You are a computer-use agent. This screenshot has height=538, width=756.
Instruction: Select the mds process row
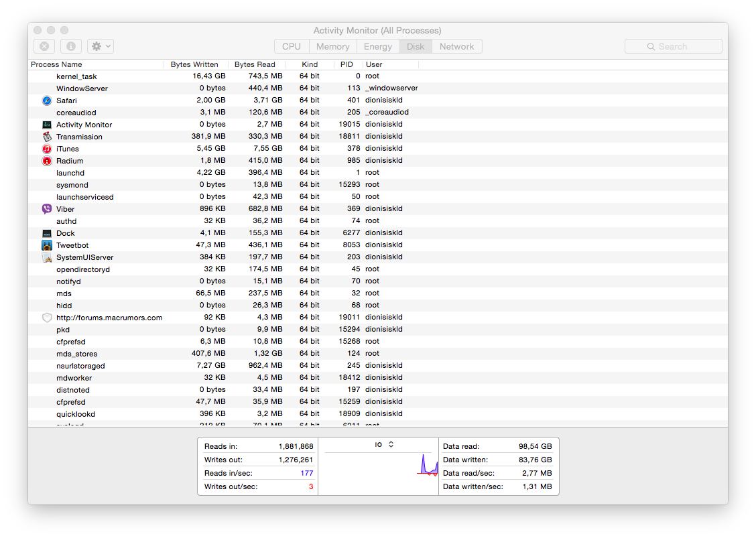pyautogui.click(x=378, y=293)
